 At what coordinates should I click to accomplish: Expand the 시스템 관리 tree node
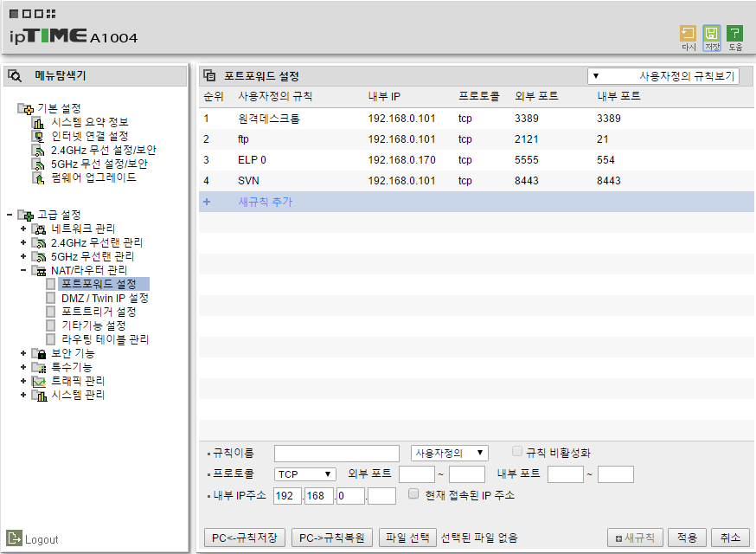click(x=23, y=395)
